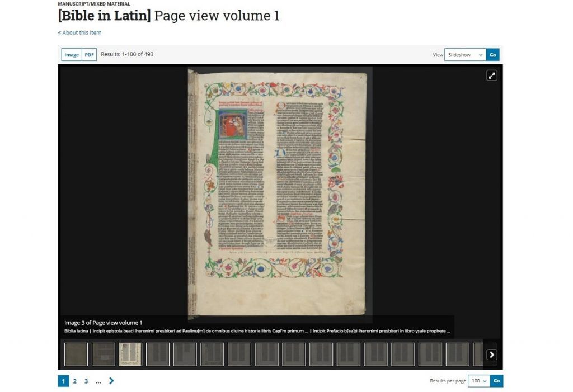This screenshot has height=392, width=573.
Task: Select the seventh thumbnail in the strip
Action: pyautogui.click(x=239, y=355)
